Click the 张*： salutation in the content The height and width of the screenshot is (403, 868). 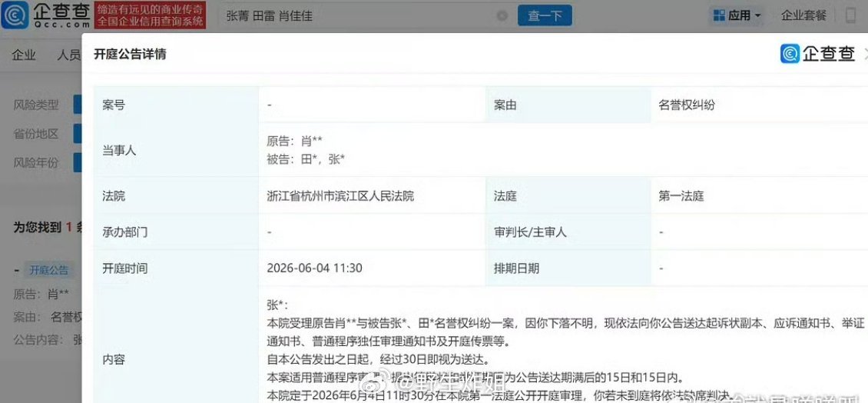277,305
